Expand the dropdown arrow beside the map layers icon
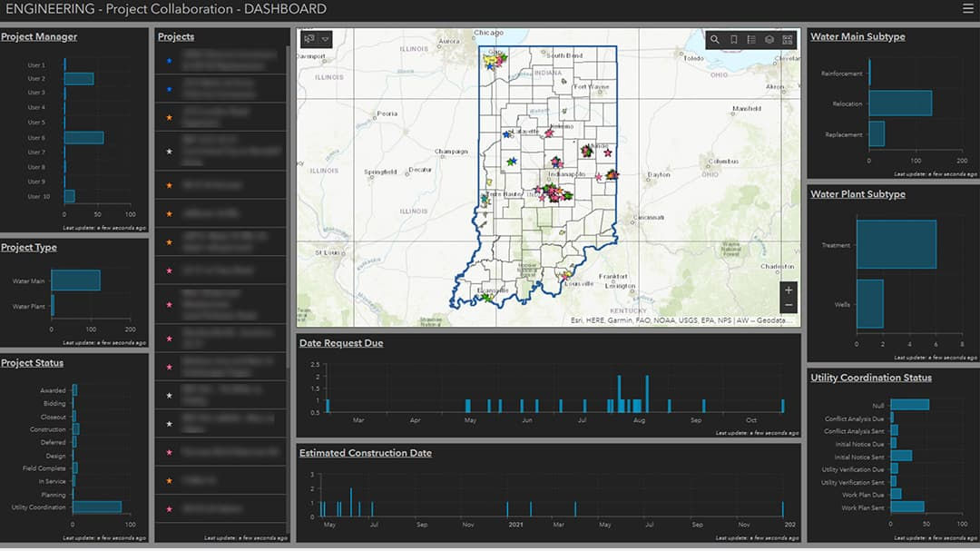This screenshot has height=551, width=980. click(x=323, y=40)
